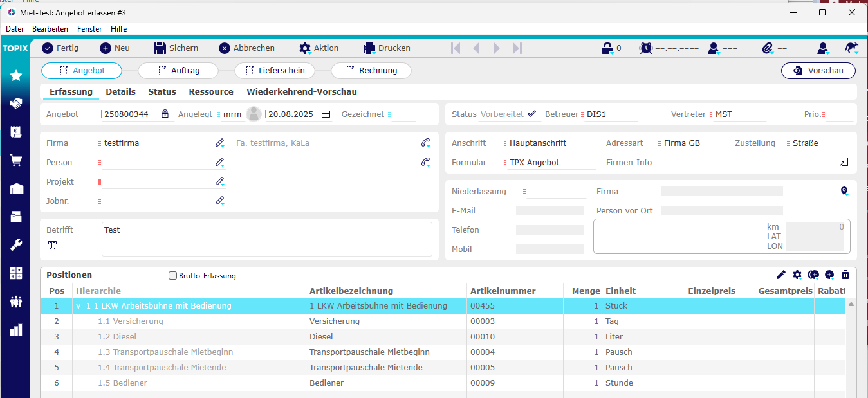Image resolution: width=868 pixels, height=398 pixels.
Task: Select the Auftrag workflow step
Action: pyautogui.click(x=178, y=71)
